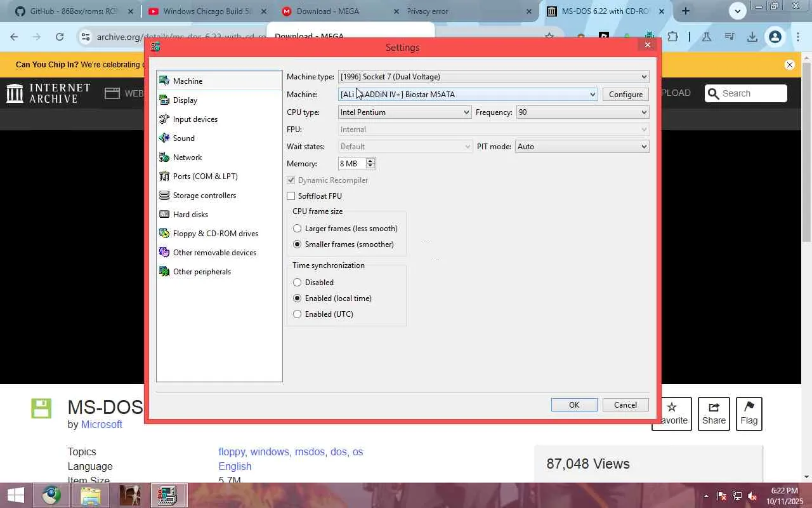Open the Frequency dropdown
The height and width of the screenshot is (508, 812).
tap(582, 112)
